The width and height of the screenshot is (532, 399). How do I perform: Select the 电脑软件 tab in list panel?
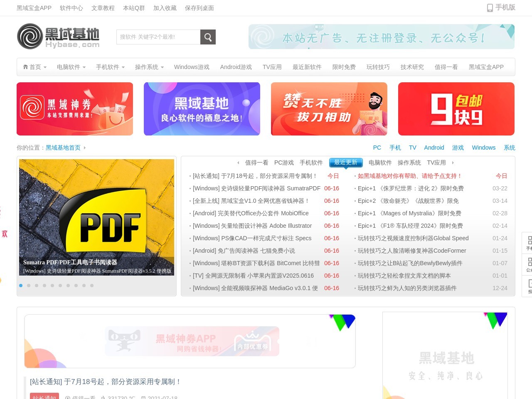[x=380, y=163]
